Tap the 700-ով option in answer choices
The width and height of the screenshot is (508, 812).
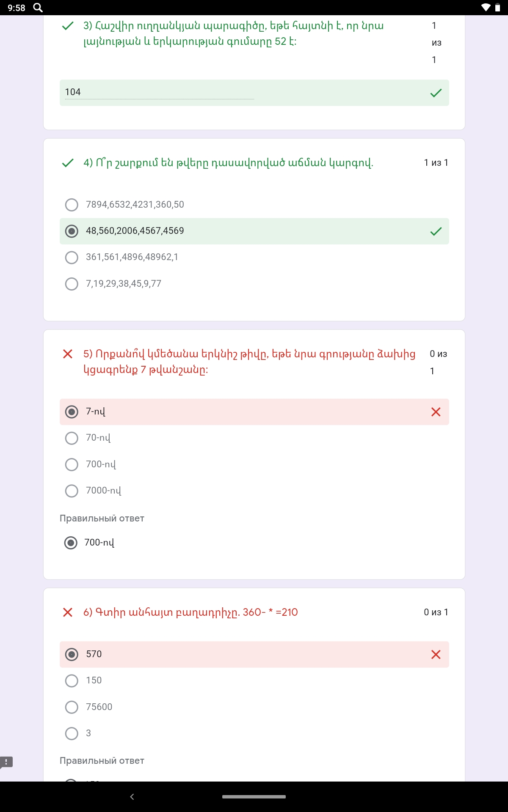[x=72, y=464]
